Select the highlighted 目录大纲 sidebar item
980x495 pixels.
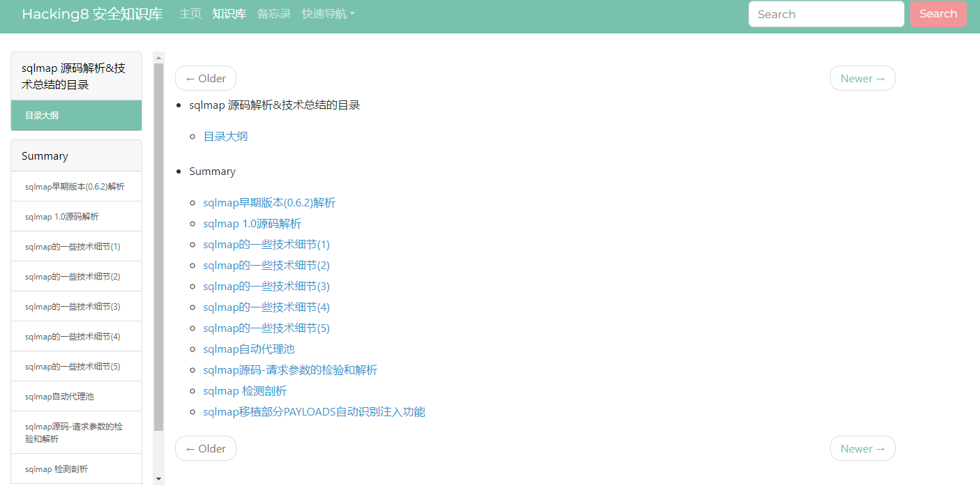click(76, 115)
